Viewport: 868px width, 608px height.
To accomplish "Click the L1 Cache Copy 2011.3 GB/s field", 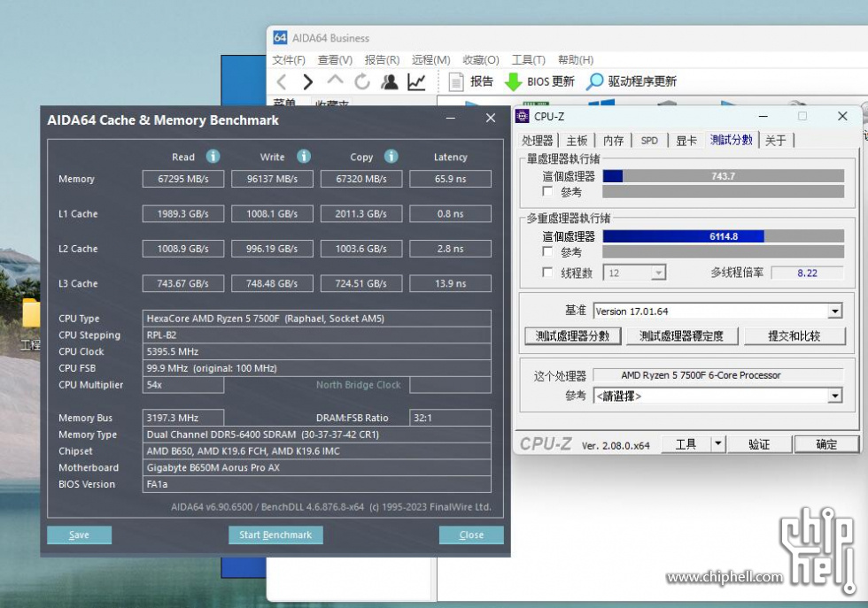I will [361, 213].
